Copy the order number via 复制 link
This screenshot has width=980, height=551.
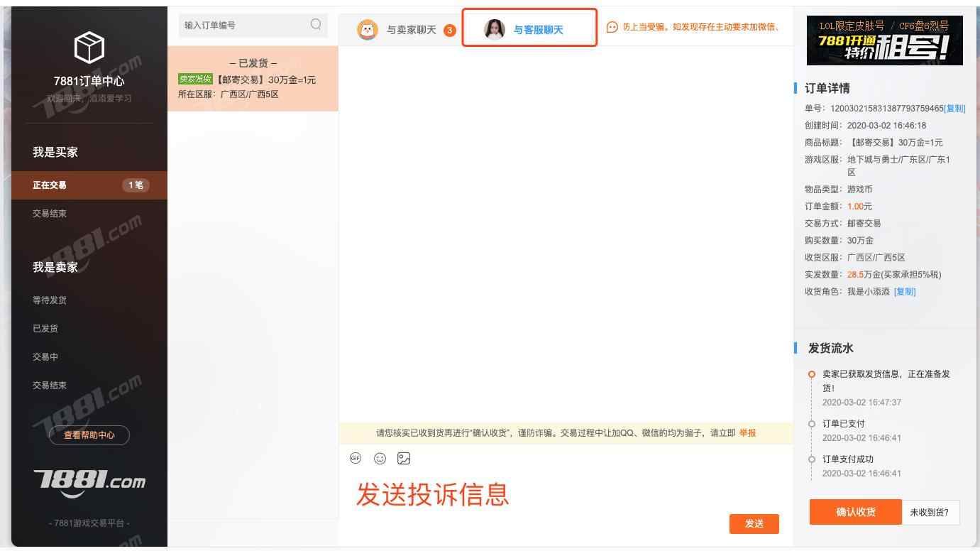pyautogui.click(x=955, y=109)
